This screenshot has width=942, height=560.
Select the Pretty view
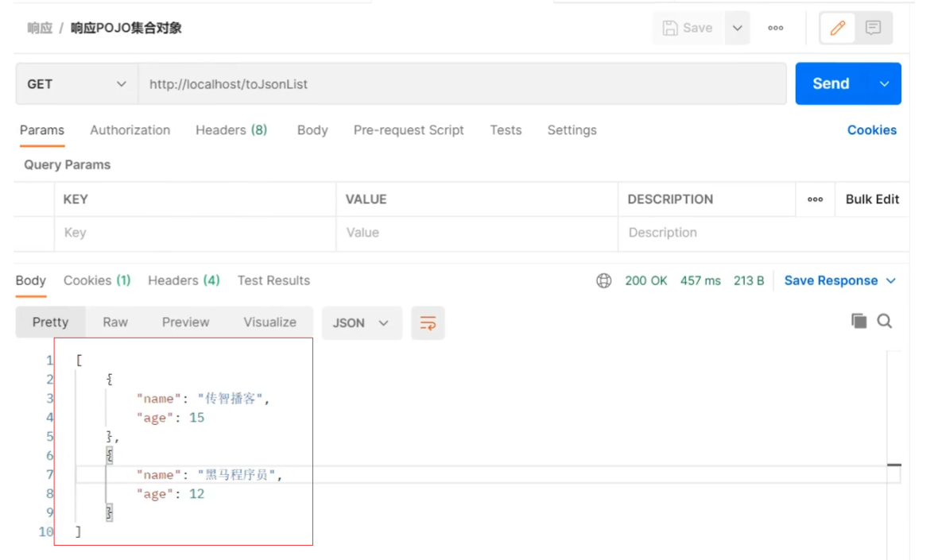pos(50,322)
